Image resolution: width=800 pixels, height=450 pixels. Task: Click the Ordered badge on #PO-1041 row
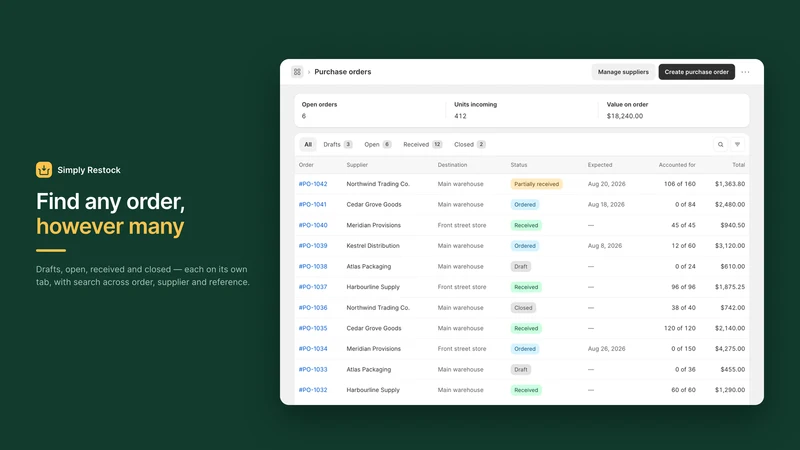524,205
